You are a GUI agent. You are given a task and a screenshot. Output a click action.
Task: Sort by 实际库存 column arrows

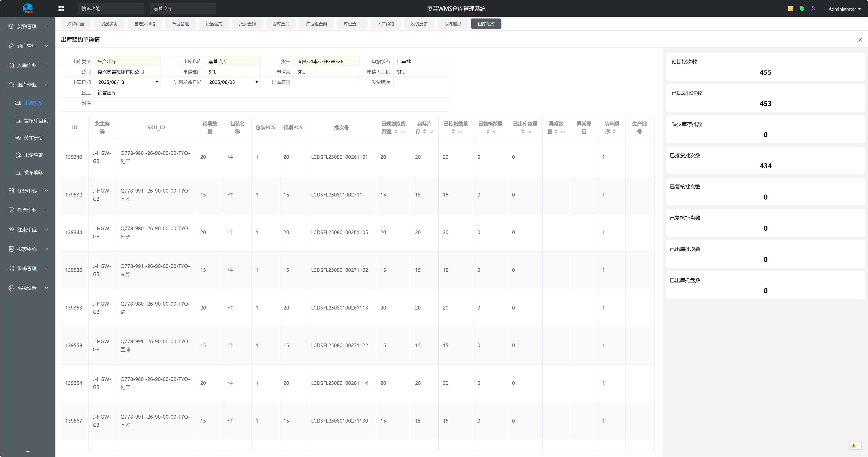425,132
